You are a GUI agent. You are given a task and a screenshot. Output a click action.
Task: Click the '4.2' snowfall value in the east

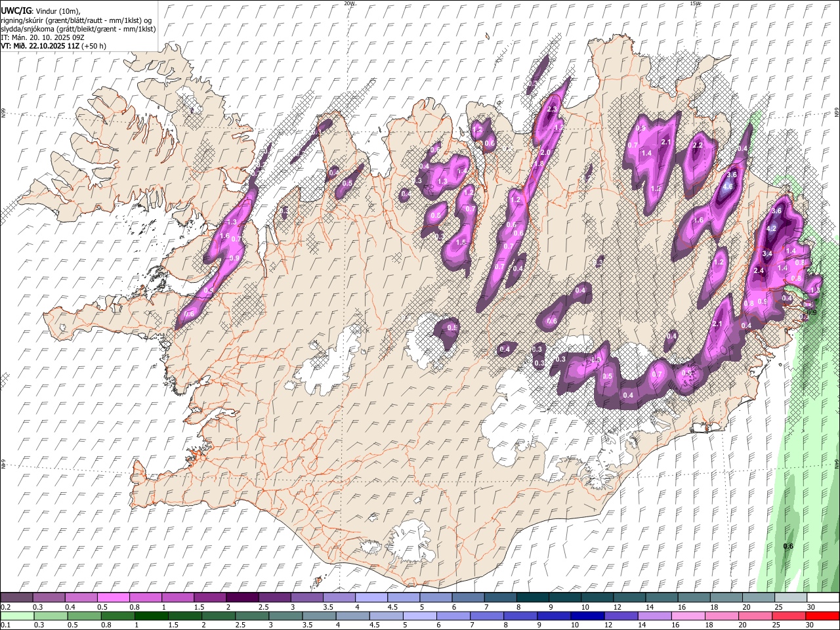pos(771,228)
